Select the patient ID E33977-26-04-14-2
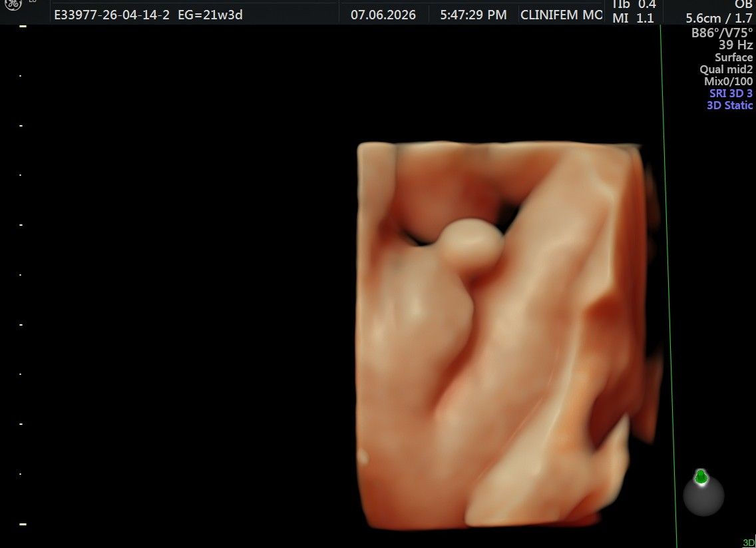 (112, 15)
